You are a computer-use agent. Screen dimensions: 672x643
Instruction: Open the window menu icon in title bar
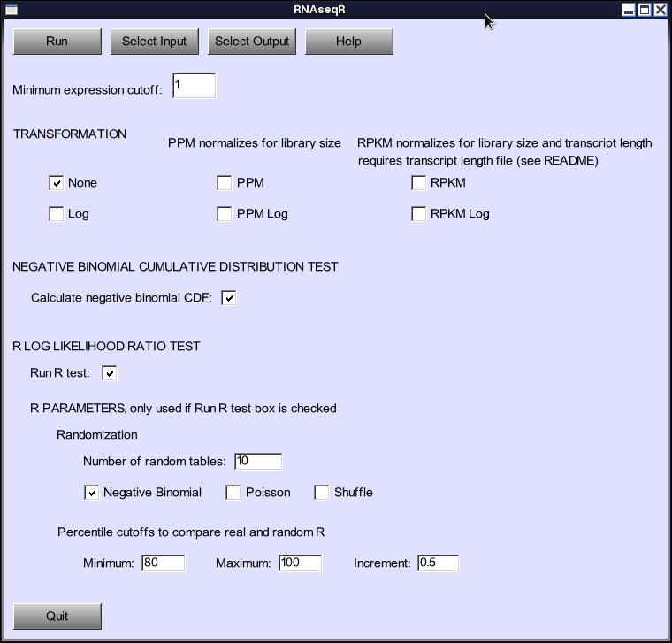[11, 10]
